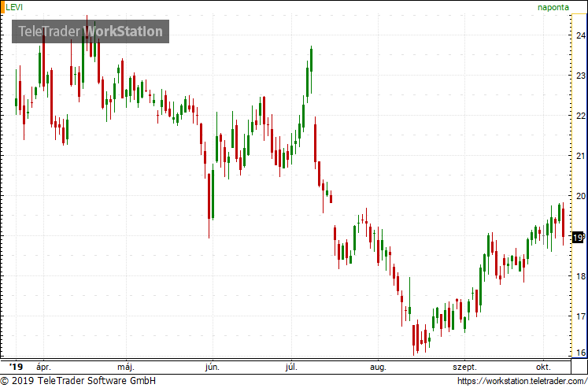The width and height of the screenshot is (588, 388).
Task: Click the 22 price level on the axis
Action: [x=581, y=116]
